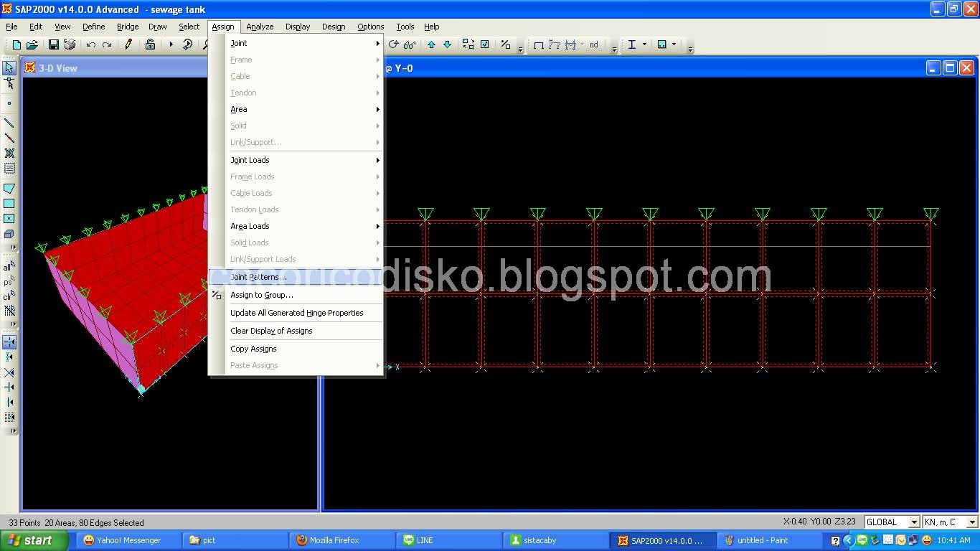Click the Show Undeformed Shape icon
The image size is (980, 551).
coord(538,44)
